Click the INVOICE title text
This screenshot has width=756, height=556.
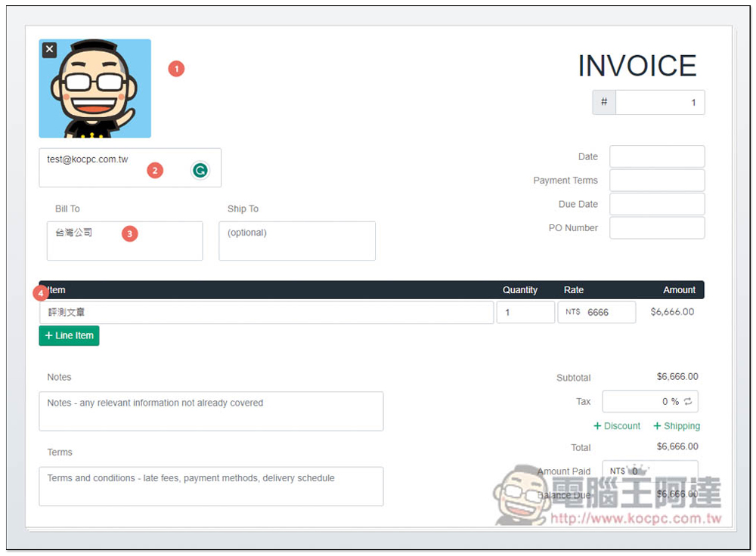(637, 66)
